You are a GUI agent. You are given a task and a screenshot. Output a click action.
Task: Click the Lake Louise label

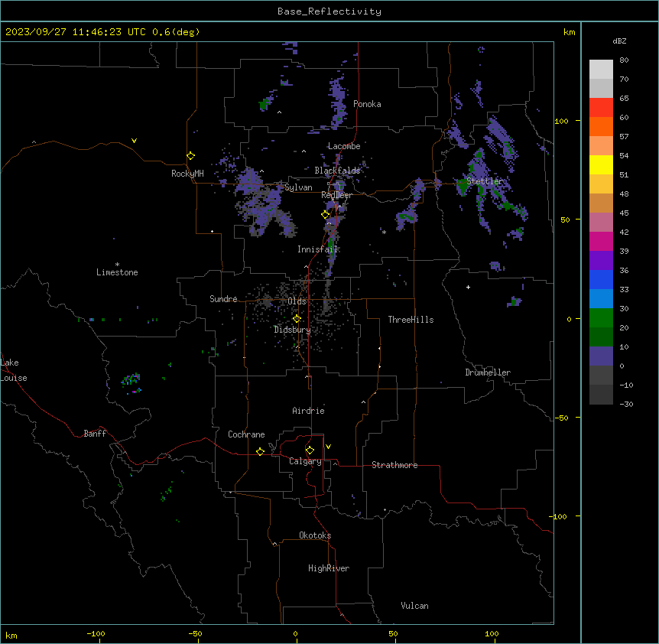point(14,370)
